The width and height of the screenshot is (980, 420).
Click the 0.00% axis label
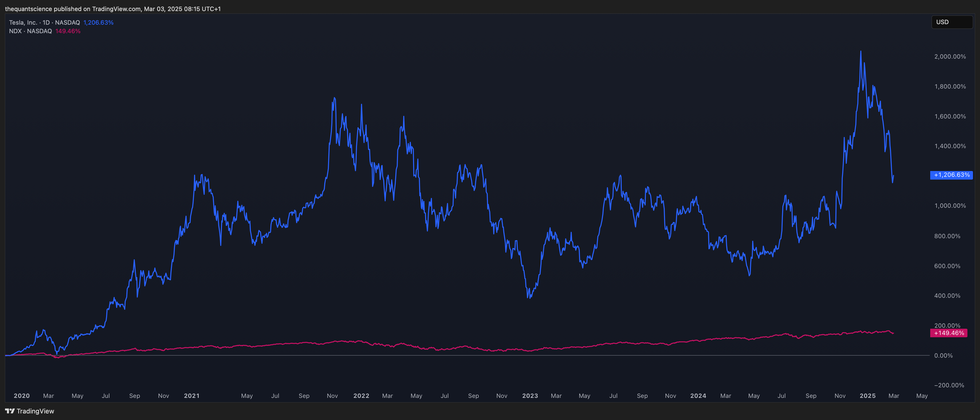[x=944, y=356]
